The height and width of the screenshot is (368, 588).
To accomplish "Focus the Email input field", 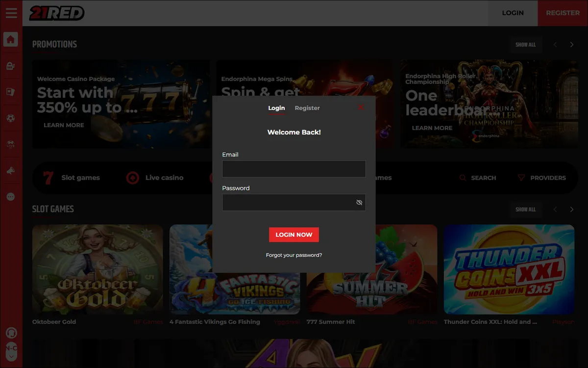I will [294, 169].
